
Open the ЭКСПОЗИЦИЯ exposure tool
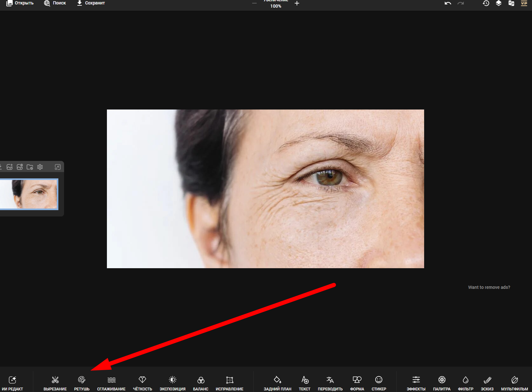(173, 383)
